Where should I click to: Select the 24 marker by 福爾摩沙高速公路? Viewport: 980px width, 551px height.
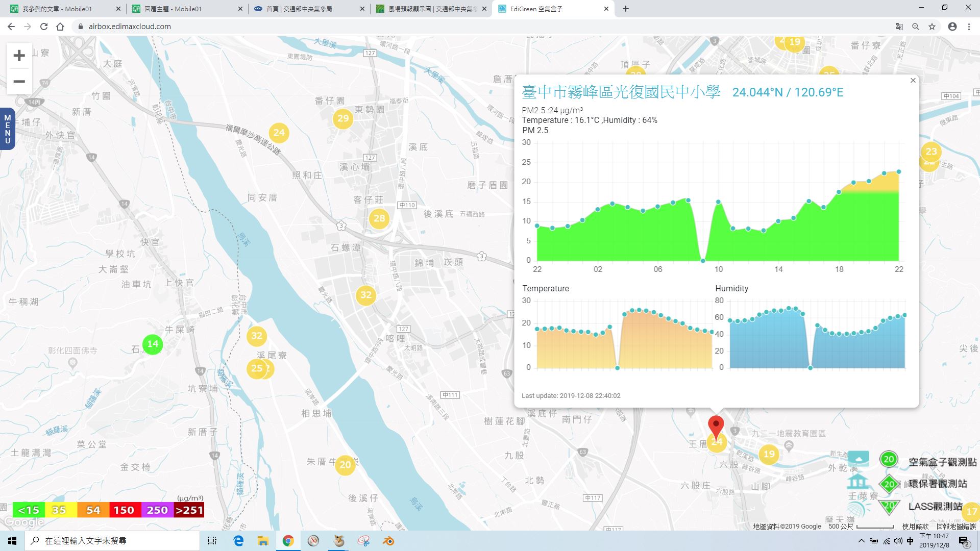coord(279,133)
